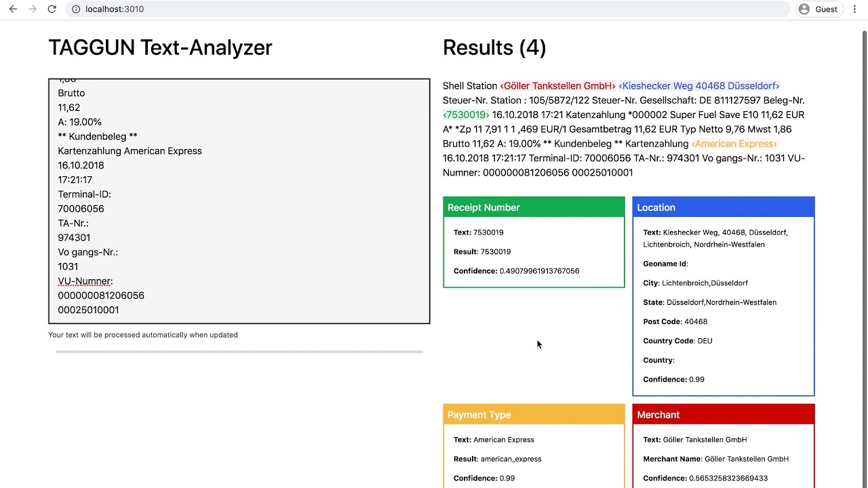Reload the page with refresh icon
The height and width of the screenshot is (488, 868).
click(x=52, y=9)
